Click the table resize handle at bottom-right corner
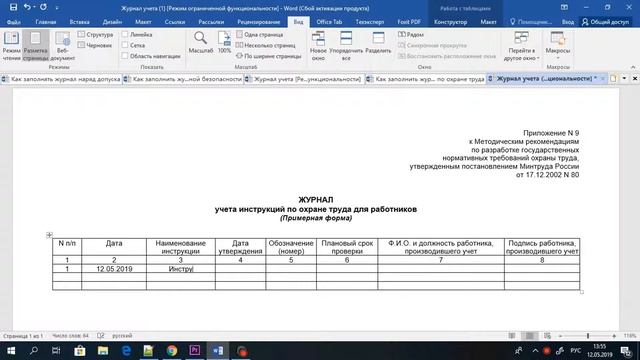 582,292
